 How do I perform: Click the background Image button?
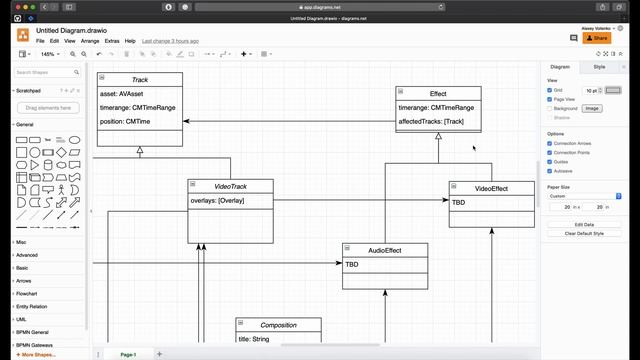point(592,109)
